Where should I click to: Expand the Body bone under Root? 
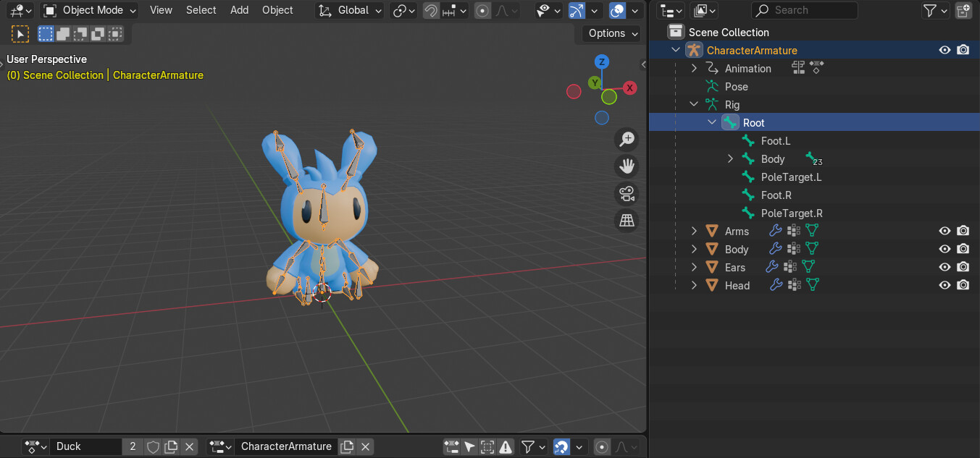click(x=730, y=158)
